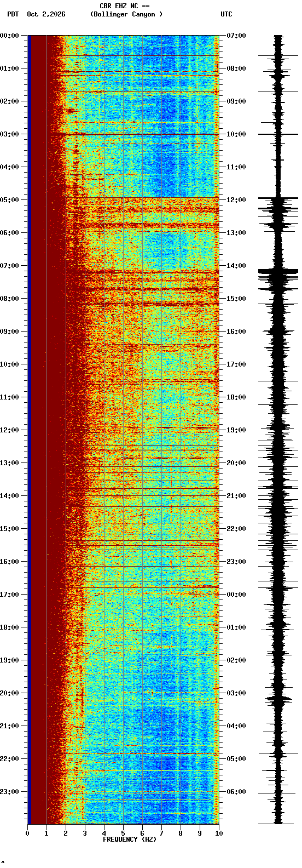
Task: Select the frequency tick label 0
Action: [x=27, y=833]
